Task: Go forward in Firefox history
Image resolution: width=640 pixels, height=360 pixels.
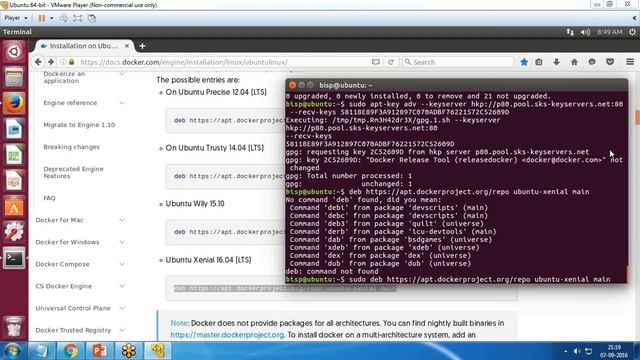Action: (51, 62)
